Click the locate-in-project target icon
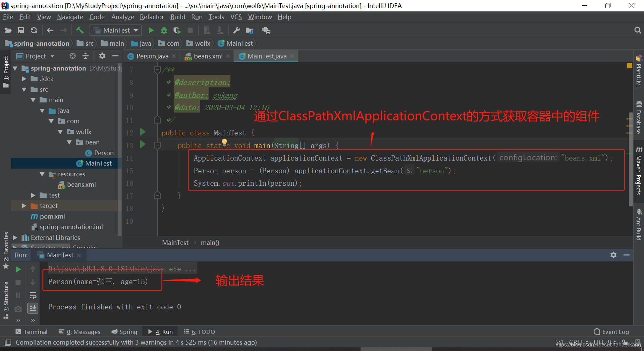 pyautogui.click(x=72, y=56)
